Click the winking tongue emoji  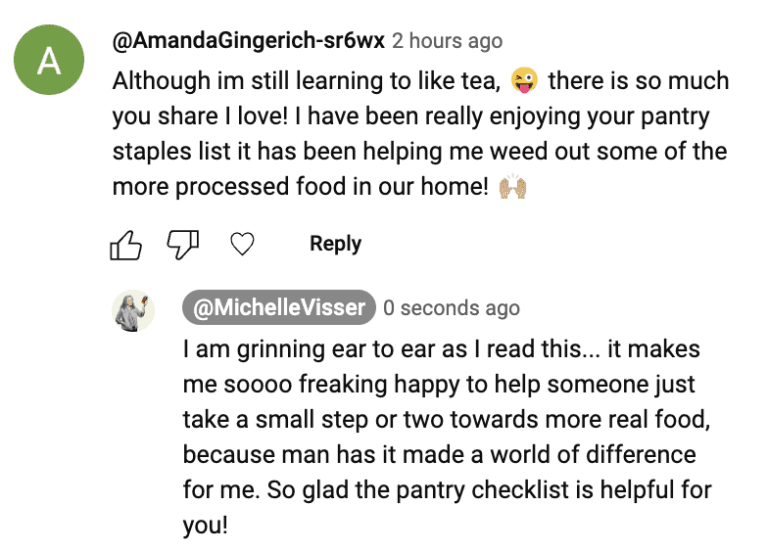coord(524,80)
